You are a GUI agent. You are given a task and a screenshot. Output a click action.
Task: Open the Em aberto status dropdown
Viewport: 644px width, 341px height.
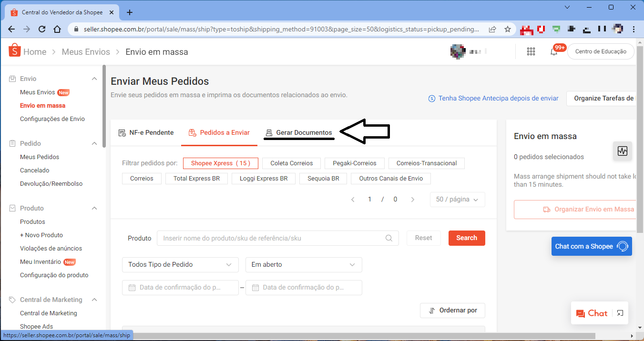tap(304, 265)
